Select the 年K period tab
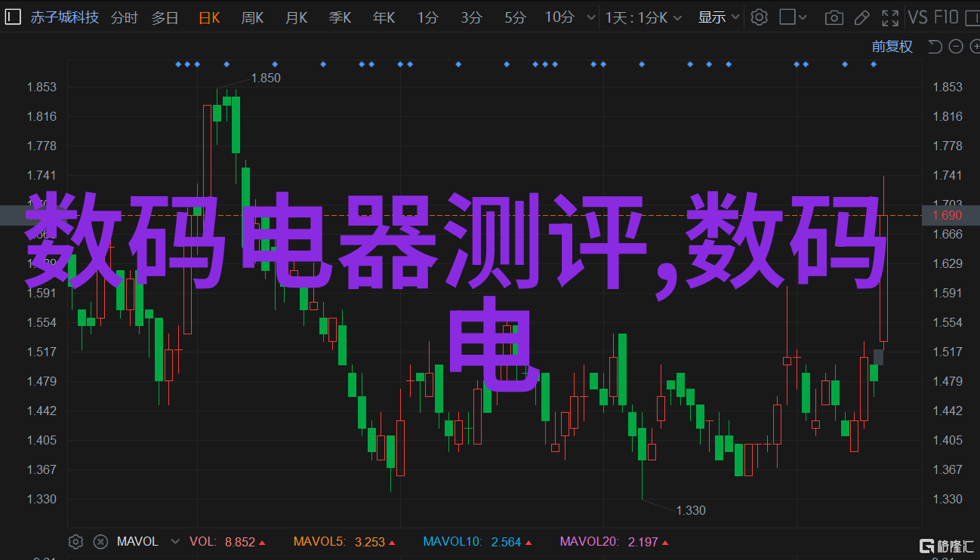Screen dimensions: 980x560 (x=384, y=17)
